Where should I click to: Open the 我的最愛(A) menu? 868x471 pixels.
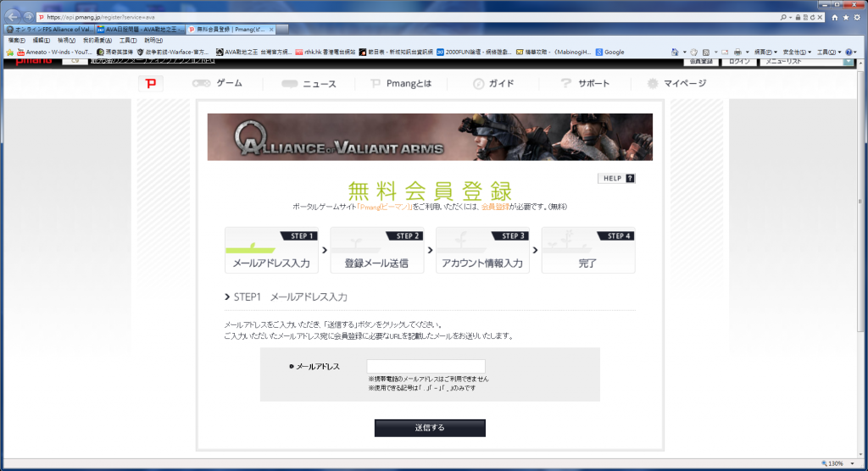[97, 41]
